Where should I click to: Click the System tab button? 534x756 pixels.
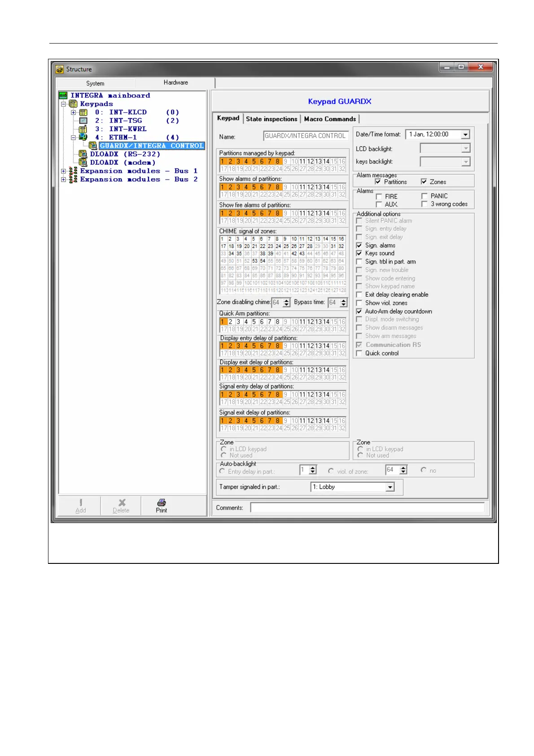95,84
